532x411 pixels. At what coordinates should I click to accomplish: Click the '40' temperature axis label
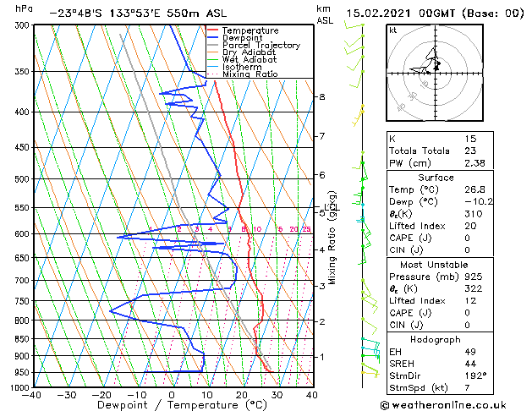[x=311, y=395]
